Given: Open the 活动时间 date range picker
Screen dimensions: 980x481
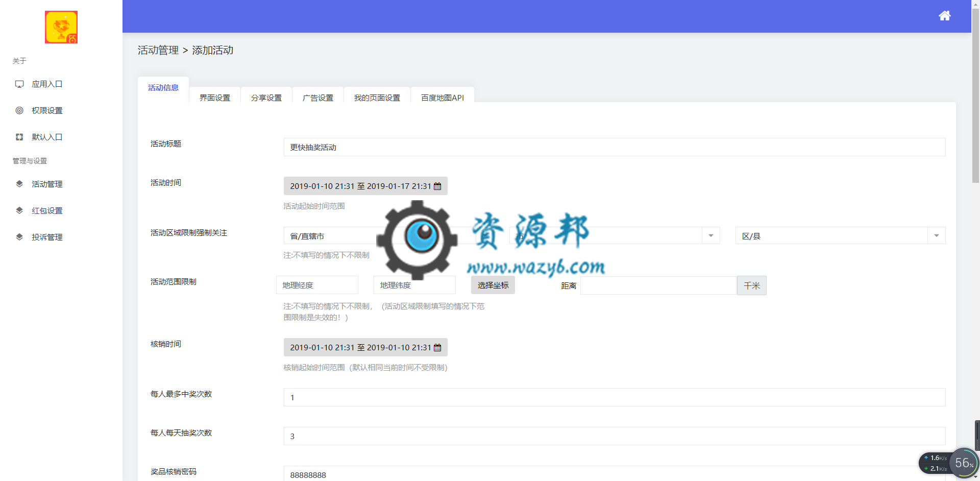Looking at the screenshot, I should [x=365, y=186].
